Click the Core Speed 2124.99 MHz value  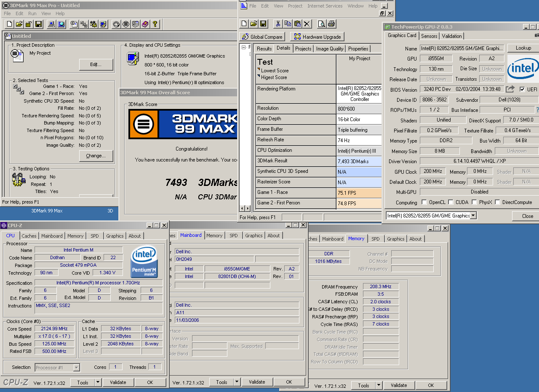coord(54,329)
